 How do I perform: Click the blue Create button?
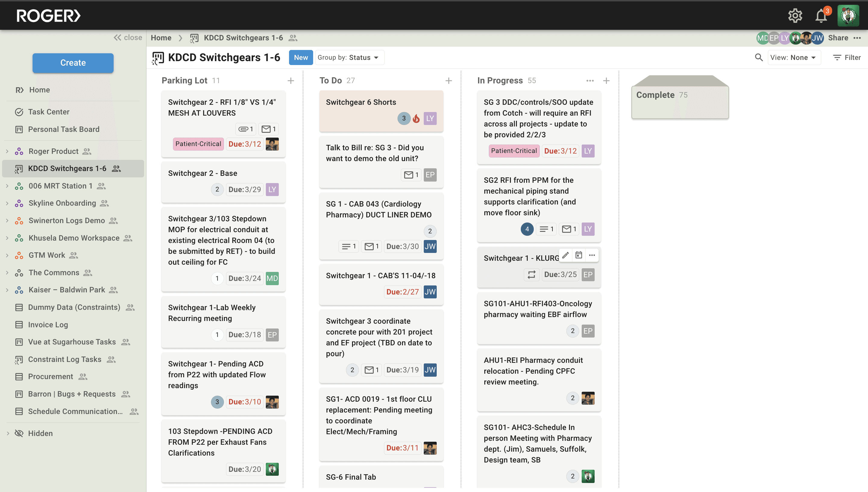point(73,63)
